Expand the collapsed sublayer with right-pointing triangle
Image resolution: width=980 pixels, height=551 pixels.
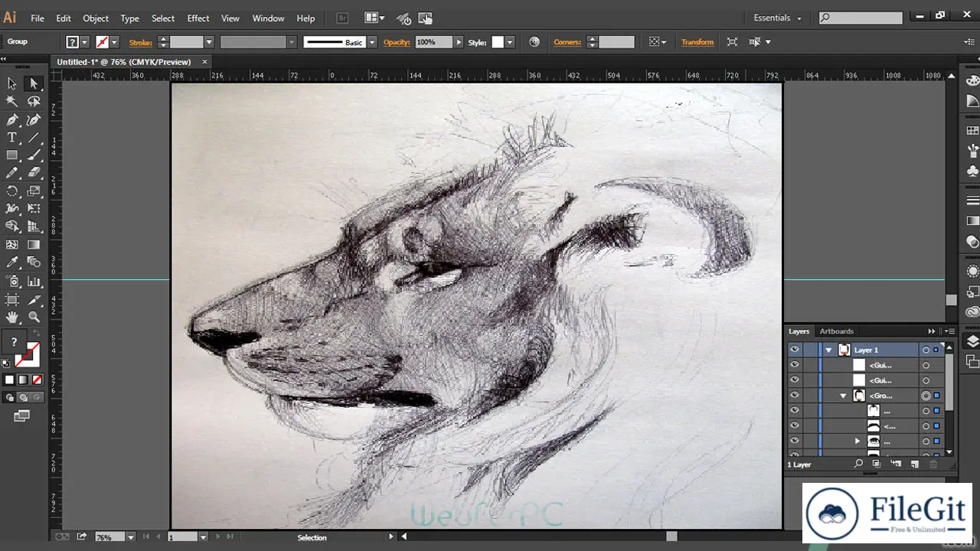pos(857,442)
